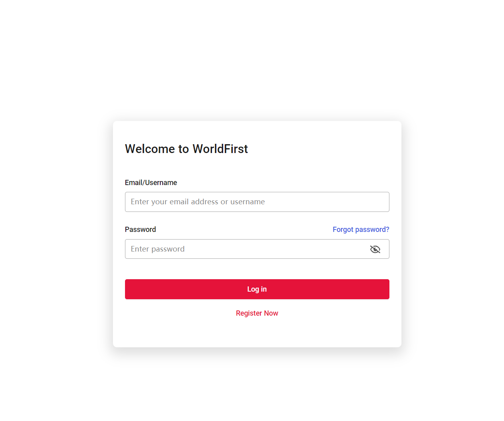Click the Welcome to WorldFirst heading
The height and width of the screenshot is (421, 504).
point(186,149)
